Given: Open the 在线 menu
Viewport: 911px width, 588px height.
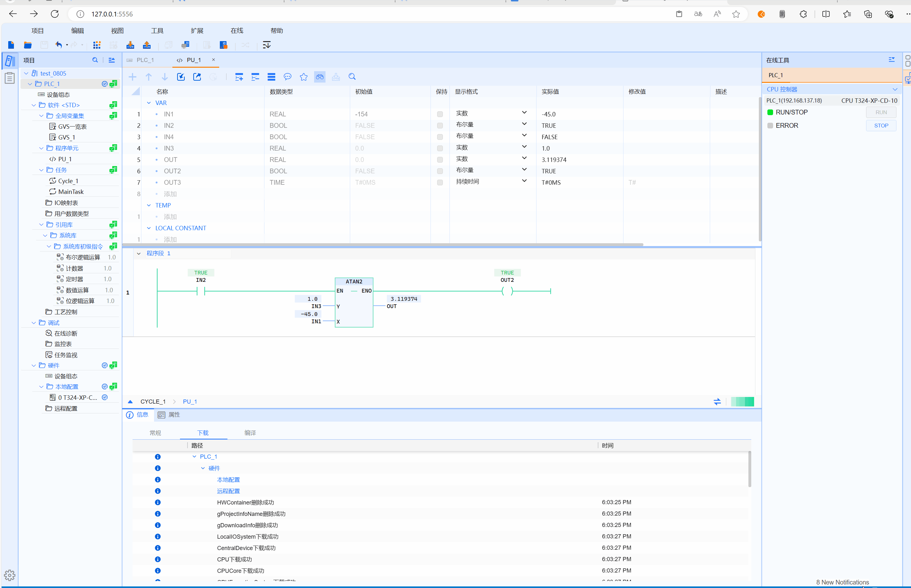Looking at the screenshot, I should 237,31.
